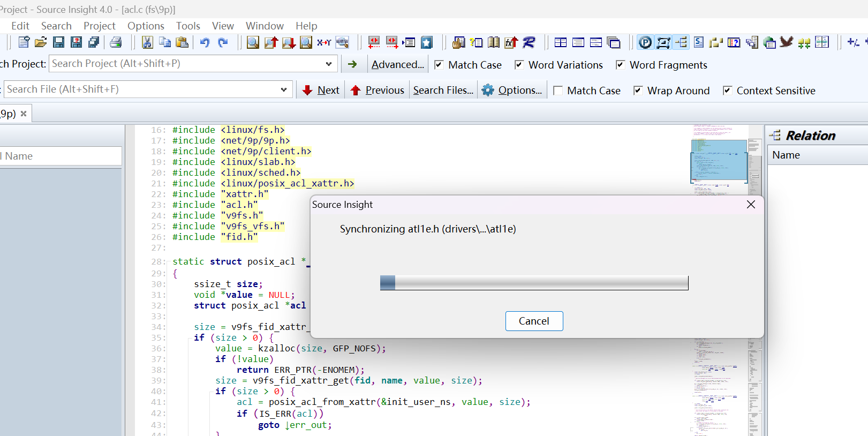Cancel the synchronizing dialog
The width and height of the screenshot is (868, 436).
pyautogui.click(x=534, y=321)
